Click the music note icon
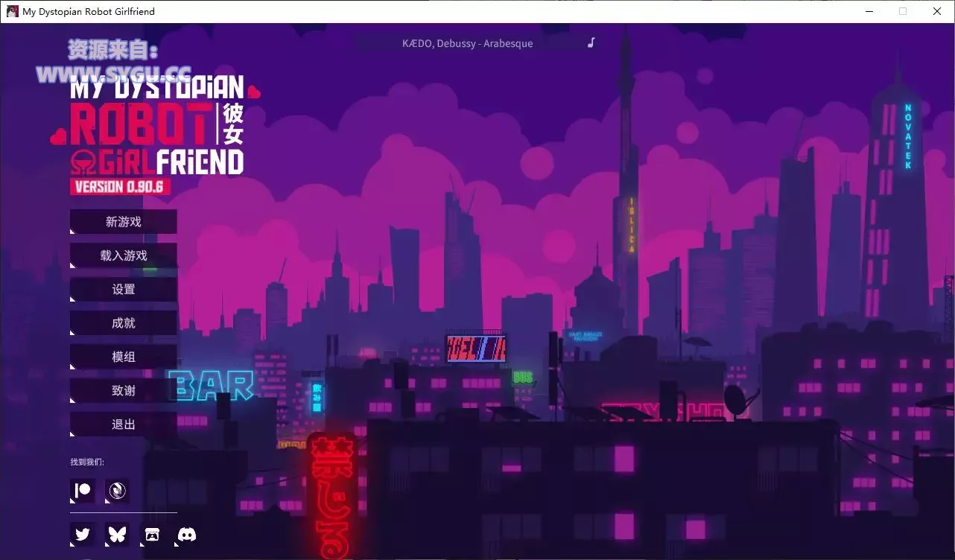 [591, 42]
